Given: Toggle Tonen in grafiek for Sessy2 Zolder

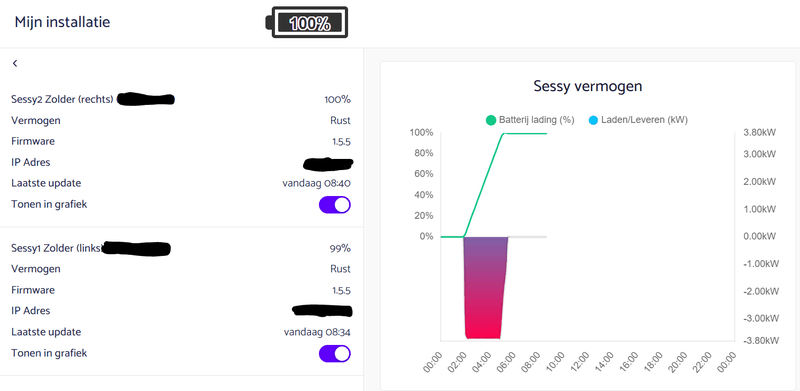Looking at the screenshot, I should tap(335, 205).
